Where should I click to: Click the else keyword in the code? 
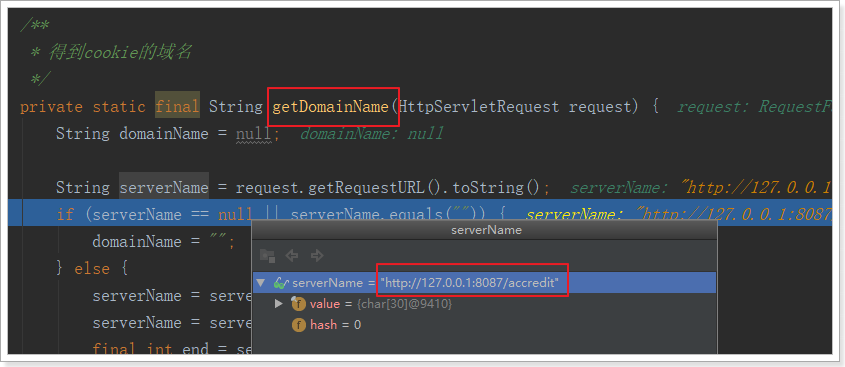[92, 268]
